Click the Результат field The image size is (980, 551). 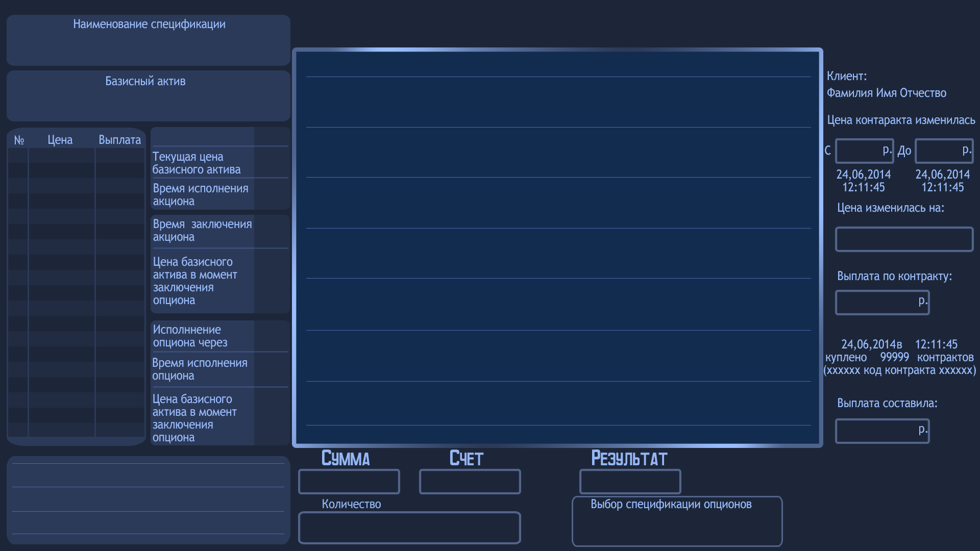click(630, 482)
